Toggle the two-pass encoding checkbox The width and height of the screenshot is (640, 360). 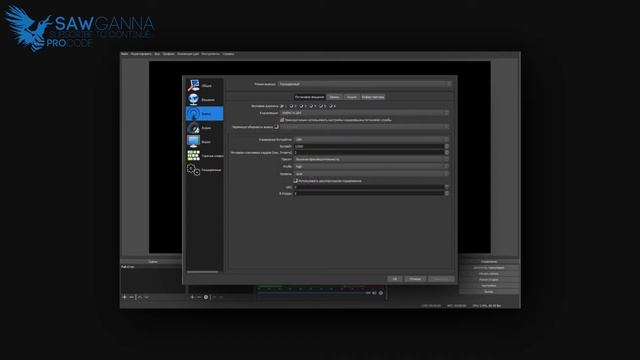(296, 180)
